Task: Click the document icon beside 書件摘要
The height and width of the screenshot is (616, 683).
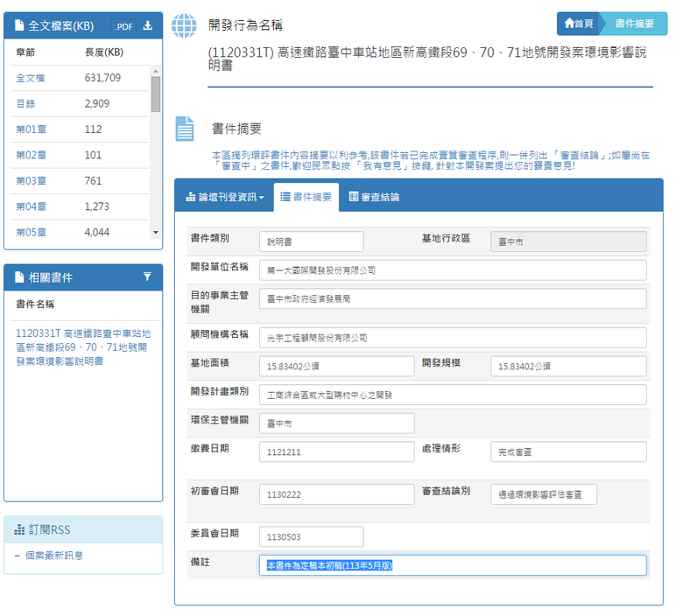Action: click(185, 129)
